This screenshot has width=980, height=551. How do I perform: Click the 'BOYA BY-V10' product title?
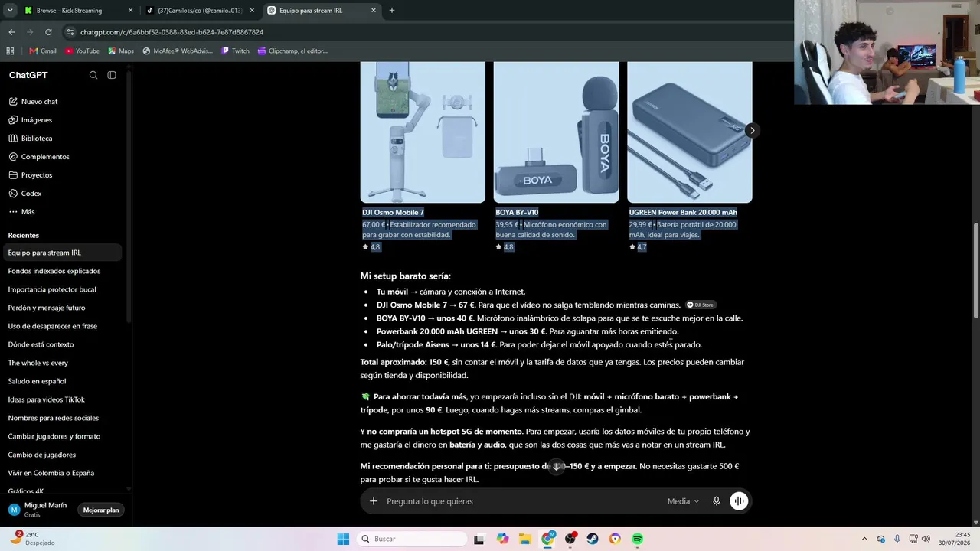point(517,212)
